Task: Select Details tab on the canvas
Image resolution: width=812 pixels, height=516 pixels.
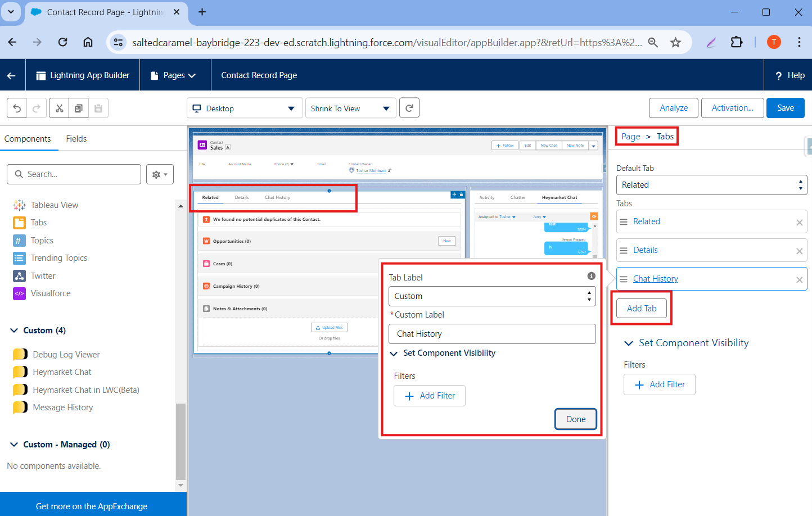Action: coord(242,197)
